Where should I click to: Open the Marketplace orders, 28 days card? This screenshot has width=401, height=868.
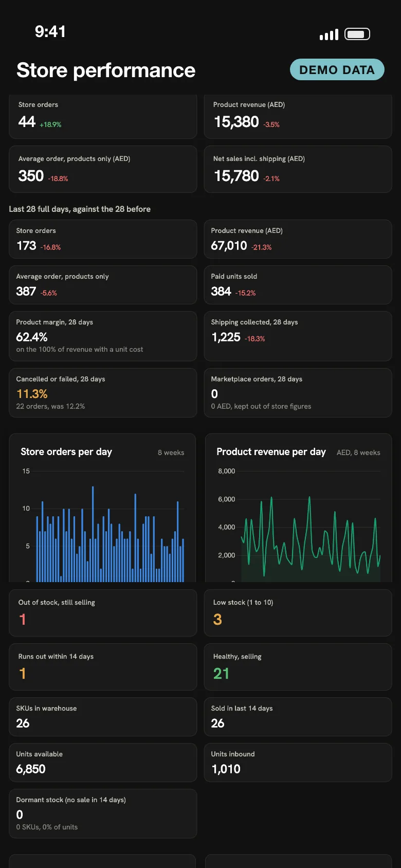(298, 393)
